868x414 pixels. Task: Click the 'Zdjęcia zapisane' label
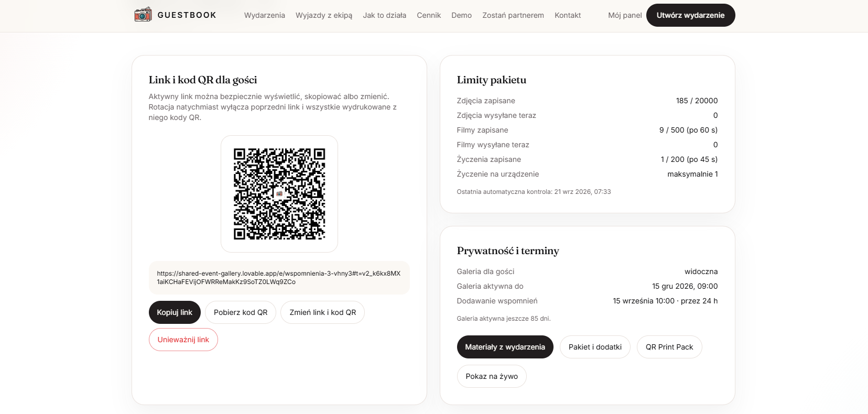pyautogui.click(x=486, y=101)
